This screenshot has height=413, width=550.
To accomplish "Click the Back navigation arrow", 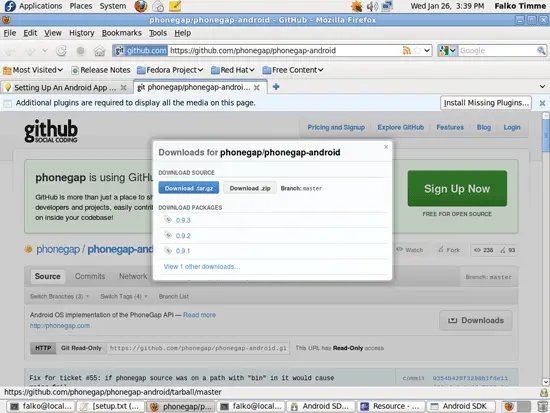I will (x=9, y=51).
